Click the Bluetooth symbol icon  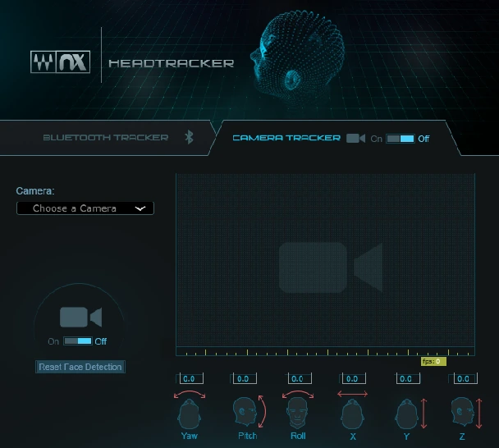coord(189,137)
